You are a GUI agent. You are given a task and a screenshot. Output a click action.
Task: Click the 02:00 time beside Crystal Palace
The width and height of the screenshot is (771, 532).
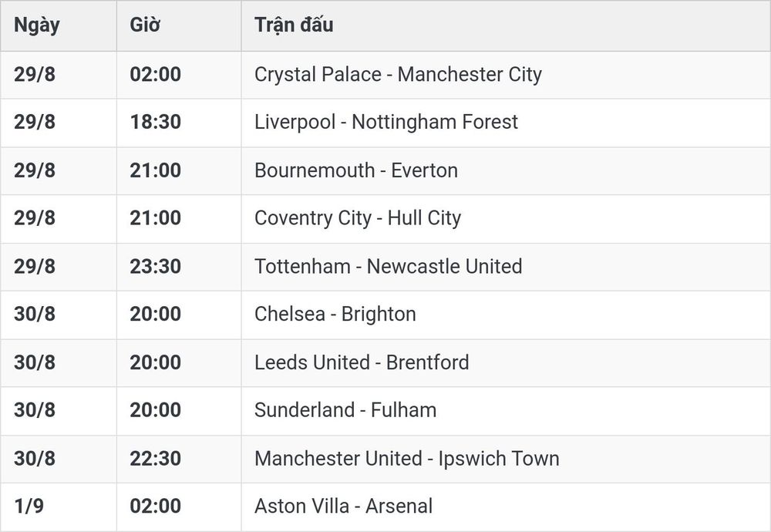point(156,75)
